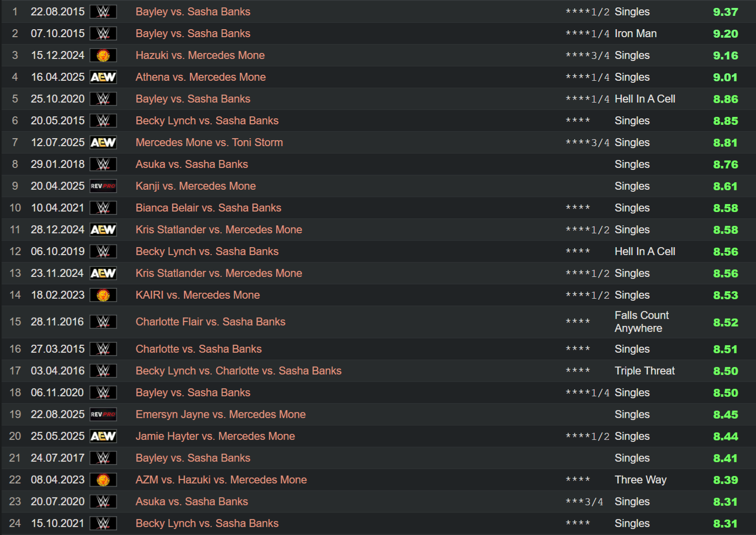Open the WWE logo in the 24.07.2017 row

[x=103, y=458]
